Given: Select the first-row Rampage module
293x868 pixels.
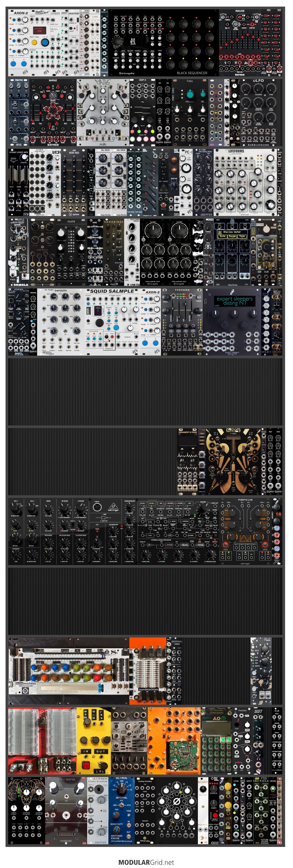Looking at the screenshot, I should pos(53,112).
